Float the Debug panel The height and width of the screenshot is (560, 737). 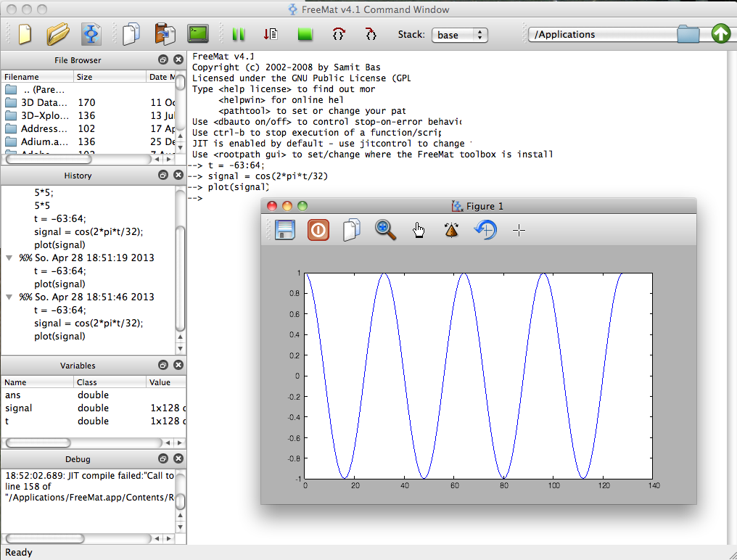[x=163, y=458]
